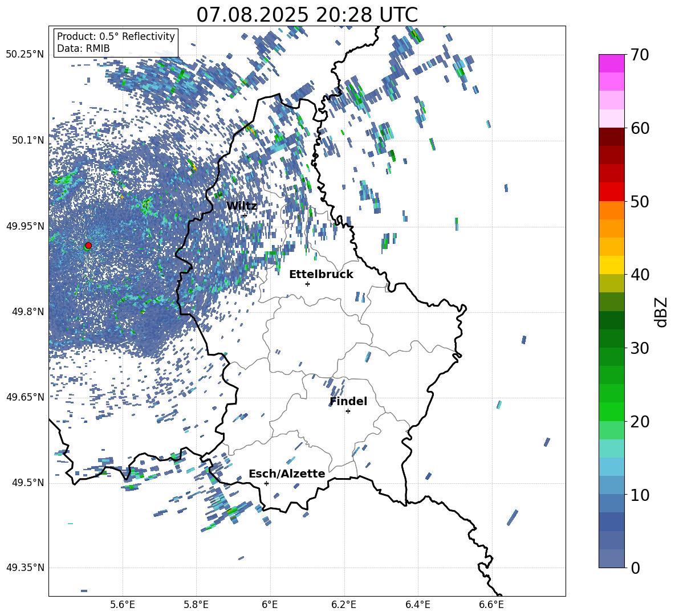Image resolution: width=675 pixels, height=616 pixels.
Task: Click the colorbar tick label 20
Action: pos(640,422)
